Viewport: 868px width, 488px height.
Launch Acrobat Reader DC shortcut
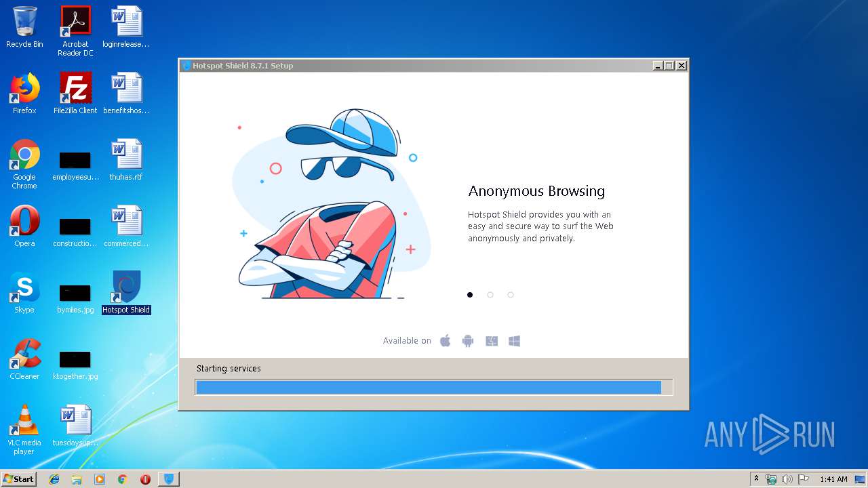[75, 31]
